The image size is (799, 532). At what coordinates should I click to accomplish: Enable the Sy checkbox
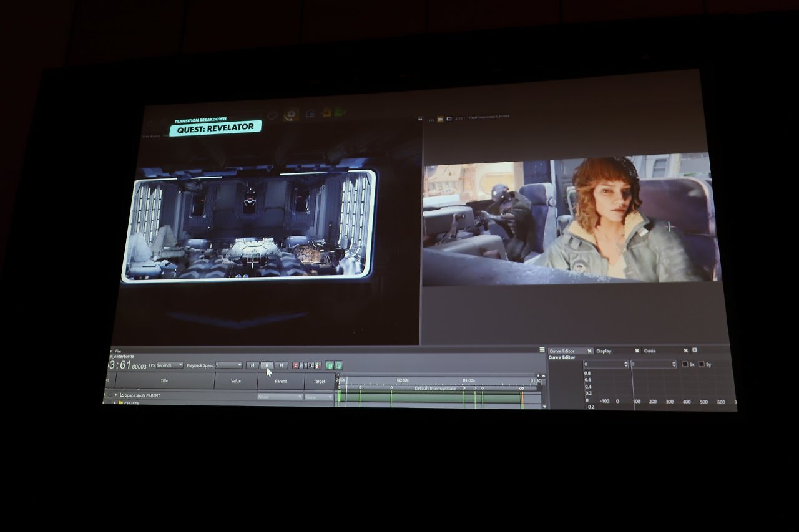pos(701,364)
